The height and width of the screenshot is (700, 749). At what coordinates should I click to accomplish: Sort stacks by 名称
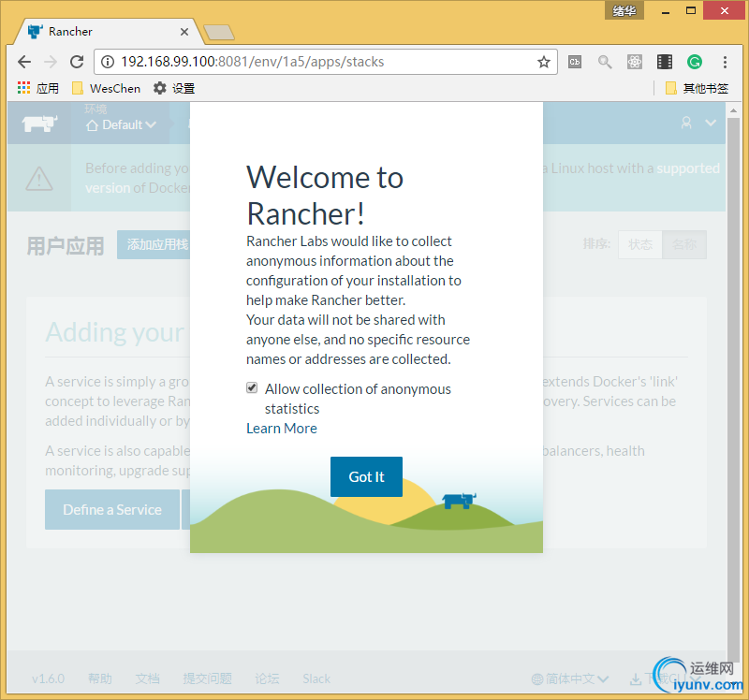(684, 244)
